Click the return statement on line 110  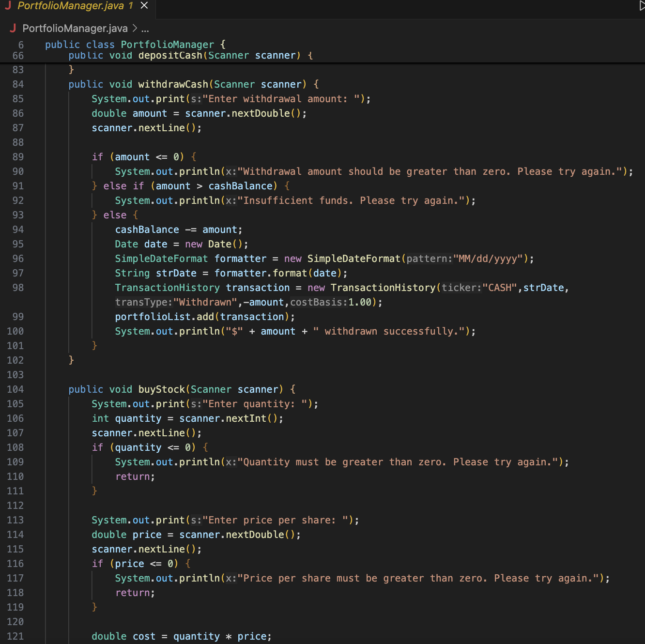[x=131, y=476]
